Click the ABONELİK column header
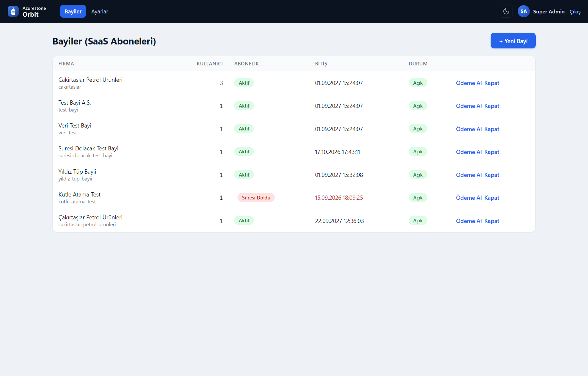Viewport: 588px width, 376px height. pos(247,64)
